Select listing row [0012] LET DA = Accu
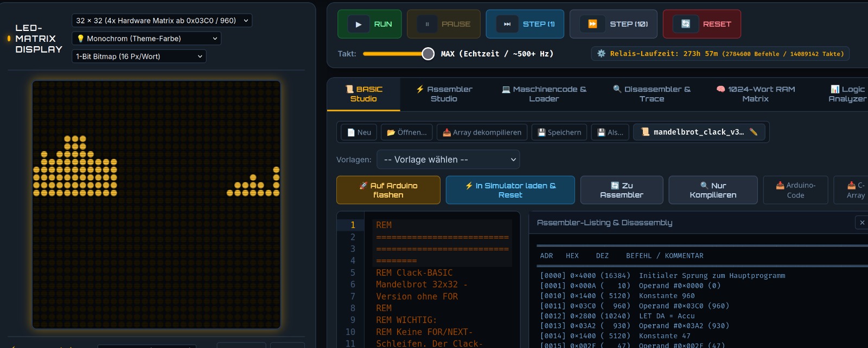Screen dimensions: 868x348 tap(618, 316)
